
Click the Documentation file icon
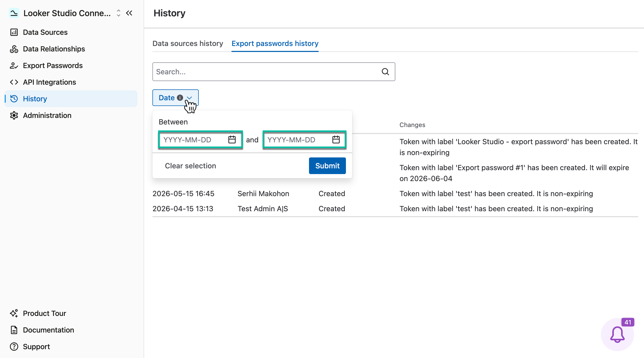tap(14, 330)
